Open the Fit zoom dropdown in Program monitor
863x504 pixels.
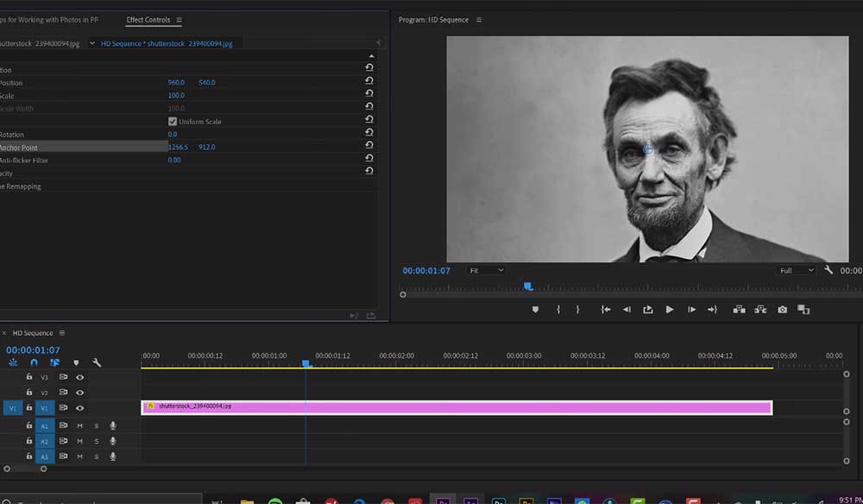486,270
